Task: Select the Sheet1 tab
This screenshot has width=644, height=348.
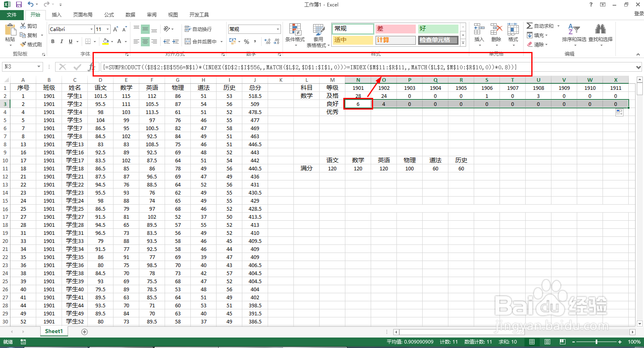Action: coord(54,331)
